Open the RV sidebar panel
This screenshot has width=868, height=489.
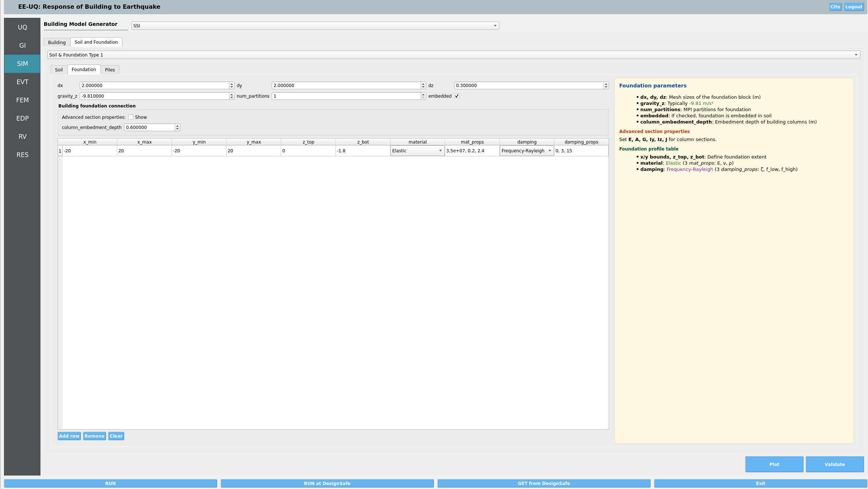[22, 137]
